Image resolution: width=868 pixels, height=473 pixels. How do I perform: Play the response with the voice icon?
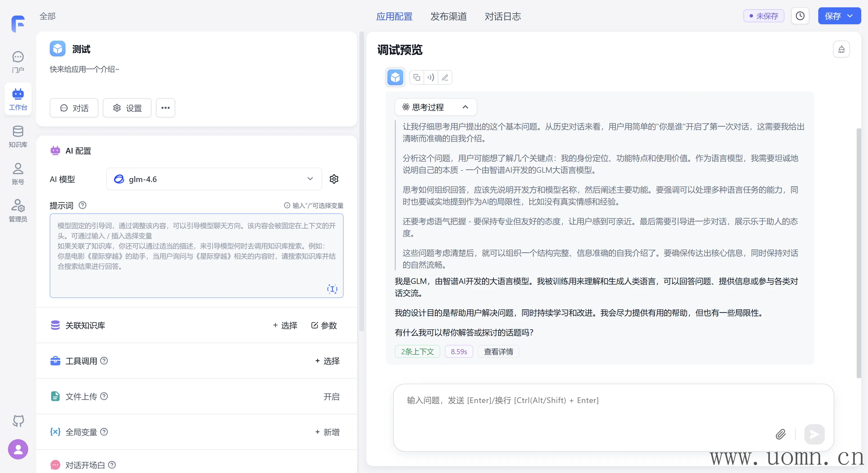pyautogui.click(x=431, y=77)
